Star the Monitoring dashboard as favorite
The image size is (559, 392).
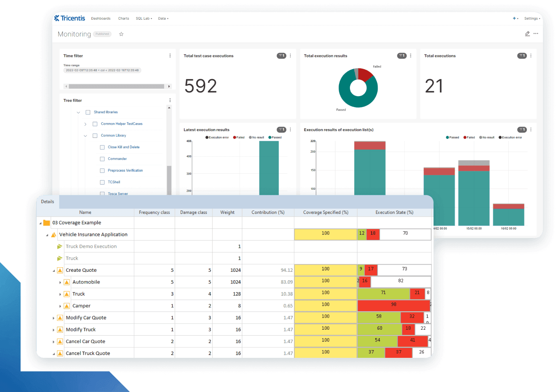[x=121, y=34]
